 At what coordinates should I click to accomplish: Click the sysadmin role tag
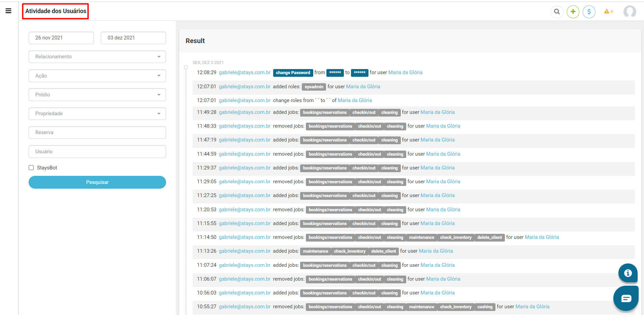point(314,87)
